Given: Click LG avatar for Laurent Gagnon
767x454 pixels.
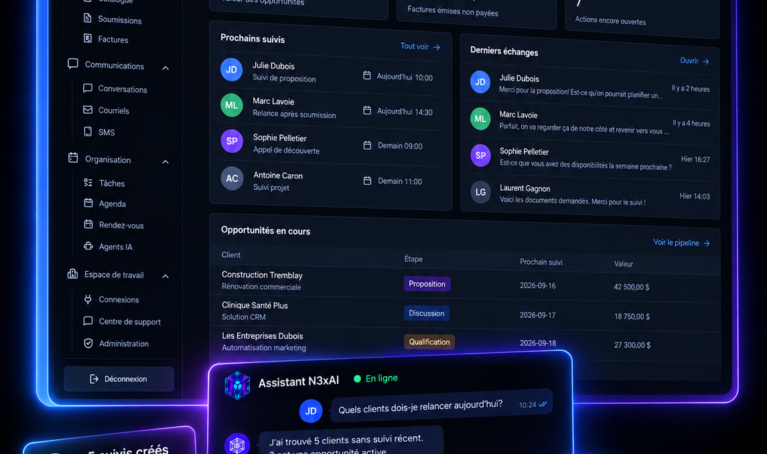Looking at the screenshot, I should pos(480,192).
